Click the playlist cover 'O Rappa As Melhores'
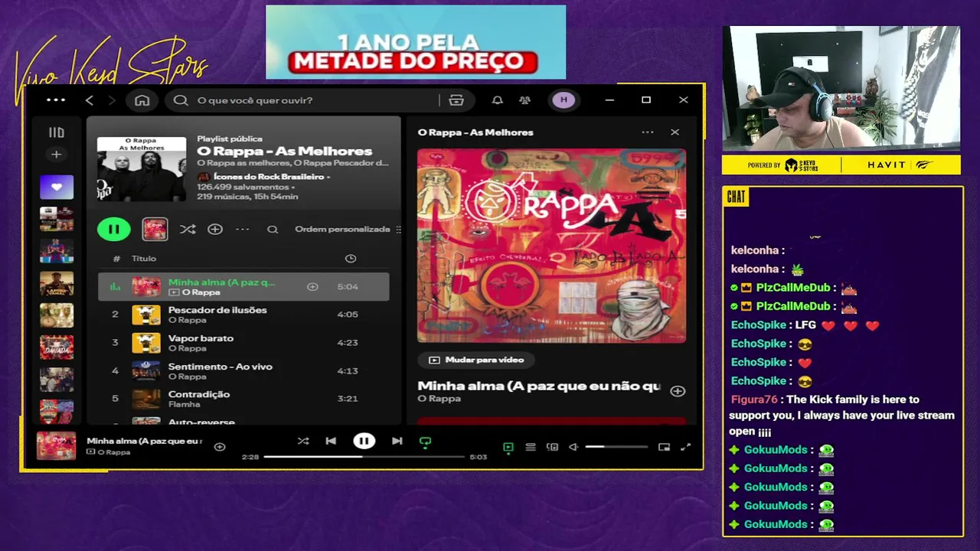Screen dimensions: 980x551 pos(142,169)
